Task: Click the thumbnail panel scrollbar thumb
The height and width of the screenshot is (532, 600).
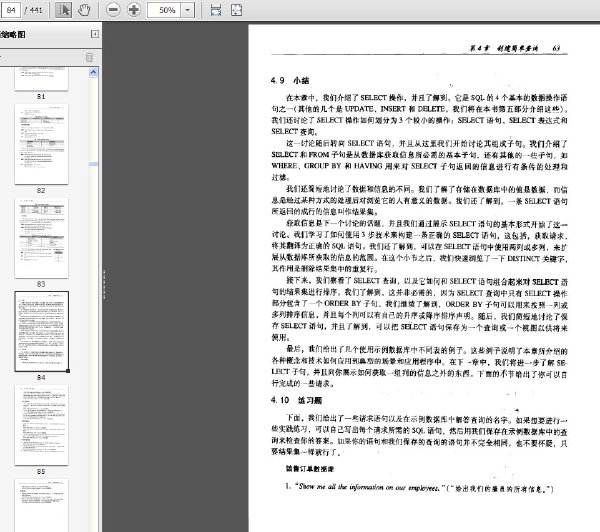Action: [93, 164]
